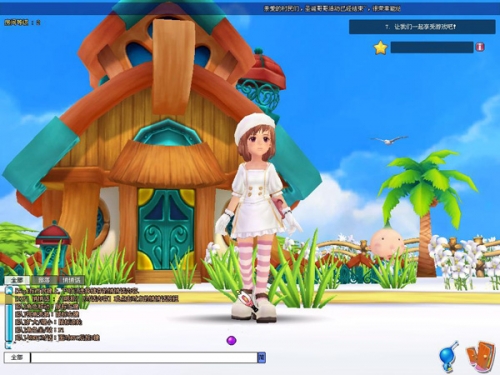
Task: Click the round-headed NPC behind the fence
Action: point(388,243)
